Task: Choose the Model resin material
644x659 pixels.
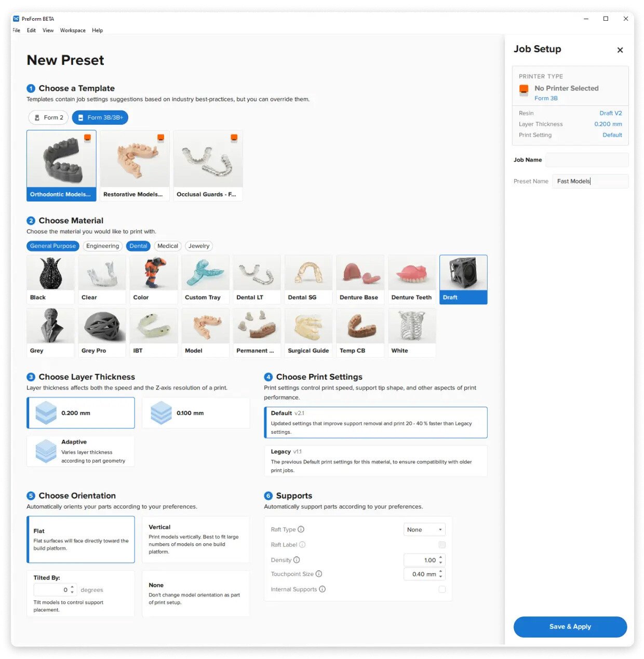Action: pos(205,332)
